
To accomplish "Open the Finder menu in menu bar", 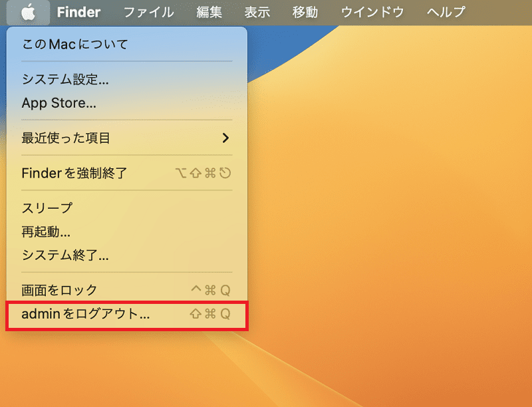I will pos(78,12).
